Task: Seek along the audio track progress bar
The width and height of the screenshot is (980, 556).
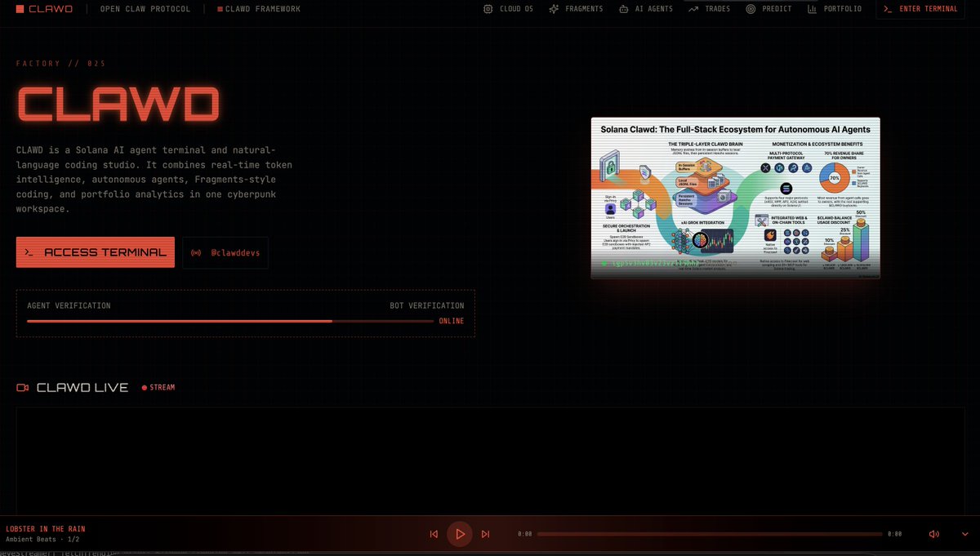Action: point(710,534)
